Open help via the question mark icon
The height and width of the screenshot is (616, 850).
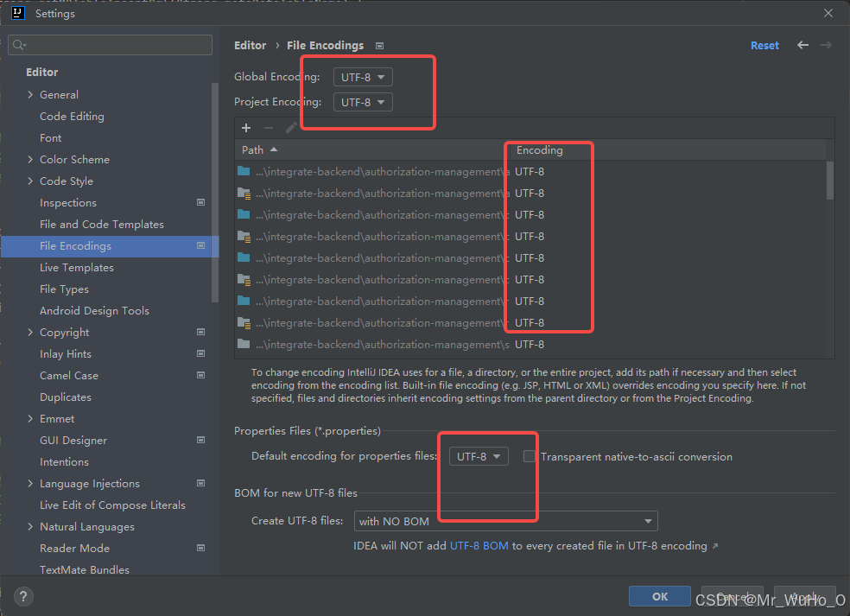click(x=22, y=596)
